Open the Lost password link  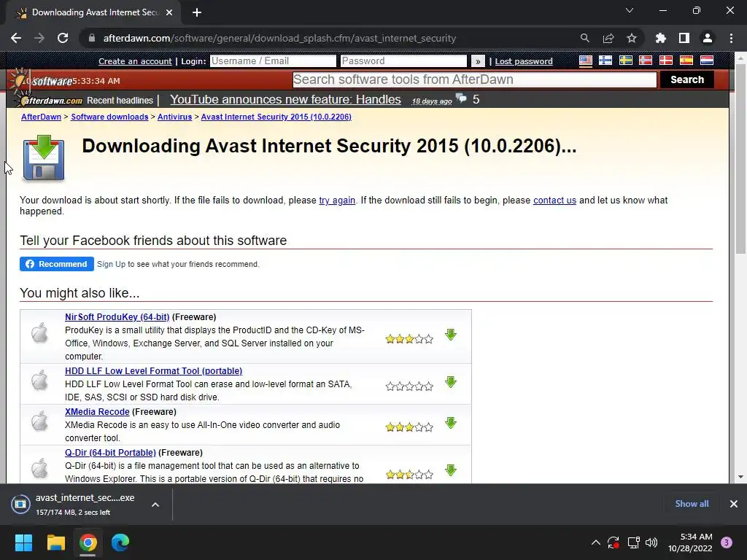pyautogui.click(x=524, y=61)
